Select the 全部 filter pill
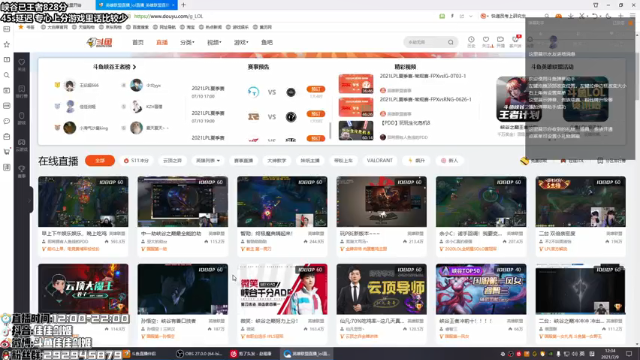Screen dimensions: 640x360 tap(100, 161)
